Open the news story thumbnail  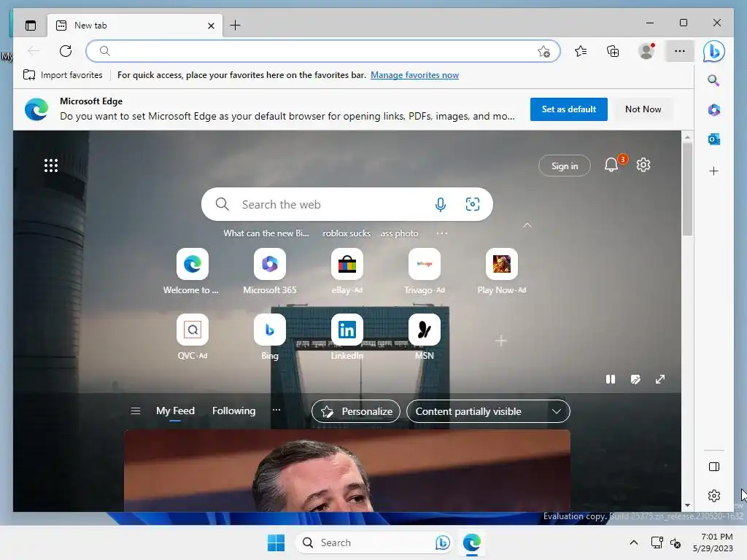click(x=347, y=470)
